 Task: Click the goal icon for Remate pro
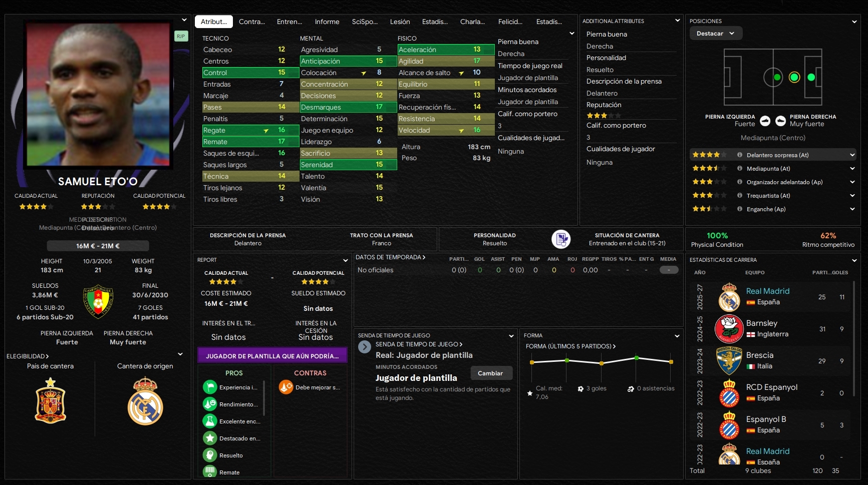tap(210, 471)
